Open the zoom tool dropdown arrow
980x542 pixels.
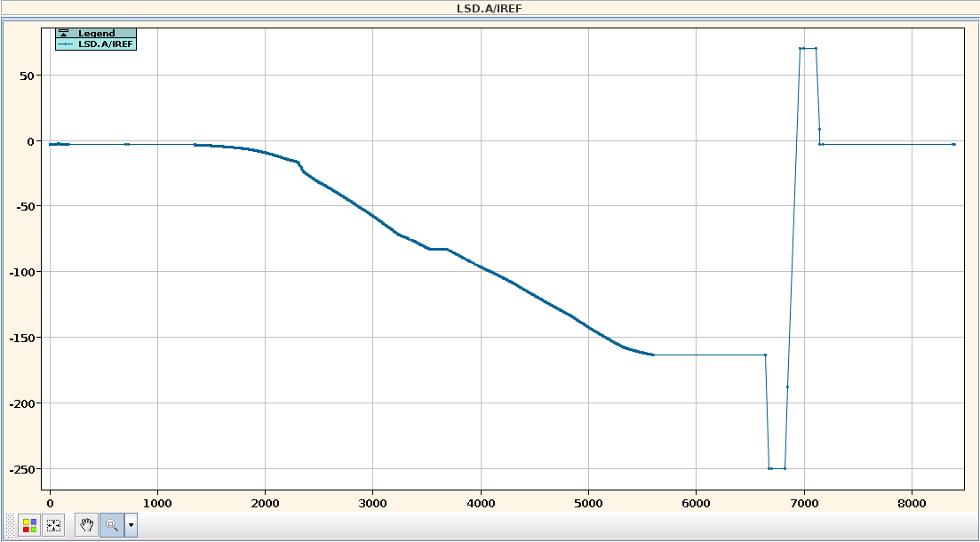[x=131, y=525]
